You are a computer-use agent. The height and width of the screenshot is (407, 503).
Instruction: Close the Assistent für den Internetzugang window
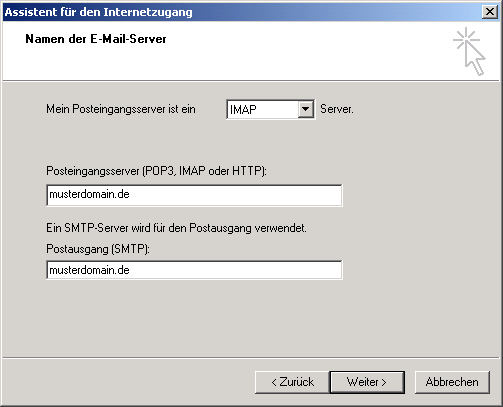point(490,12)
